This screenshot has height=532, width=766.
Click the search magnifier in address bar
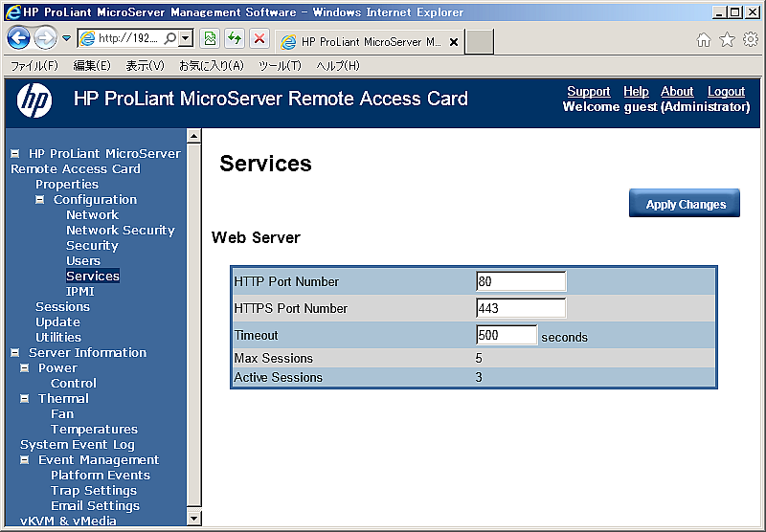pyautogui.click(x=169, y=38)
